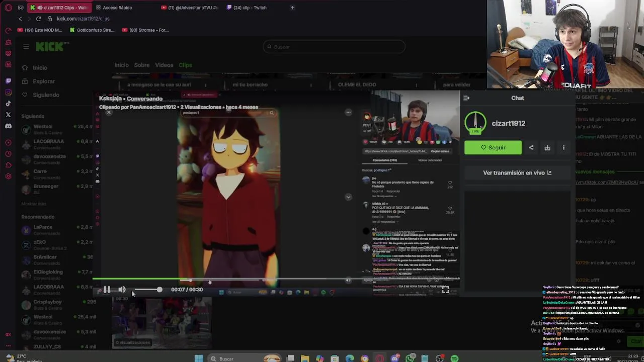This screenshot has height=362, width=644.
Task: Open cizart1912 channel avatar
Action: pyautogui.click(x=475, y=123)
